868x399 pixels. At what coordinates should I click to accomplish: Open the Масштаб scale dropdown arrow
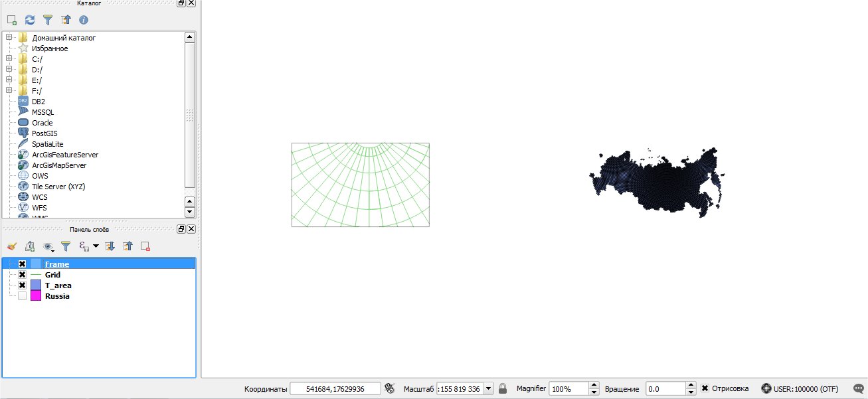point(489,389)
